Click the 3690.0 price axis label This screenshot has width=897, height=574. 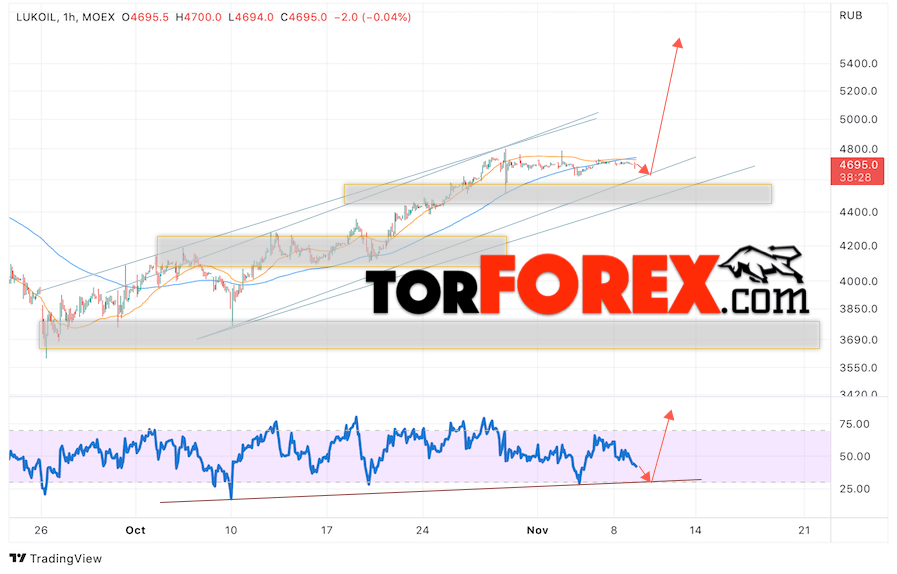pos(858,340)
